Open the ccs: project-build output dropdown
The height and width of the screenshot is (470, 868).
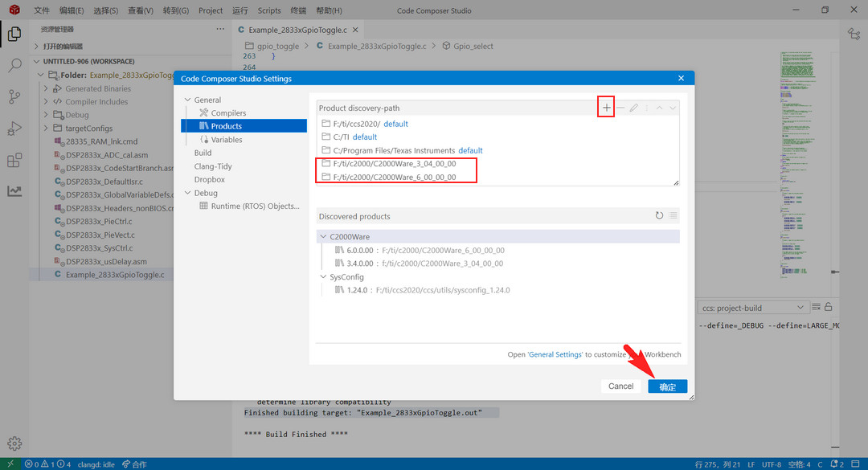coord(752,308)
